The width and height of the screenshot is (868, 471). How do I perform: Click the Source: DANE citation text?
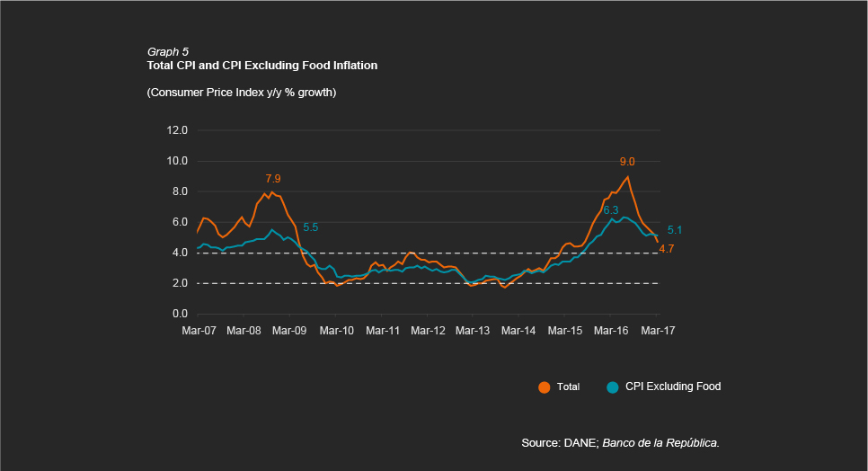(620, 443)
